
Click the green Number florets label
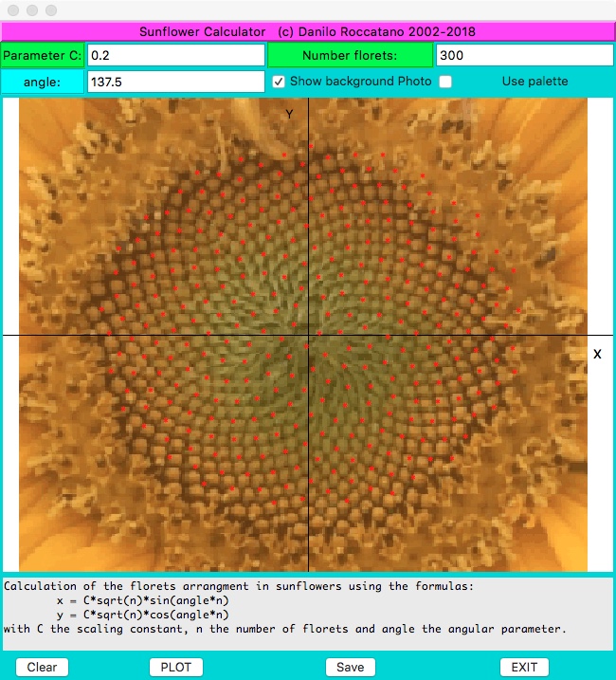350,55
